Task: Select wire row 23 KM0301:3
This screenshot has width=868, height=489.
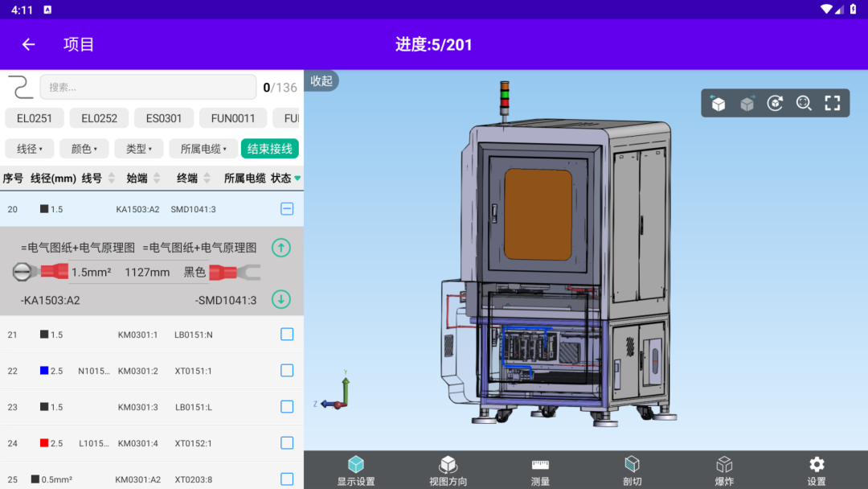Action: (152, 407)
